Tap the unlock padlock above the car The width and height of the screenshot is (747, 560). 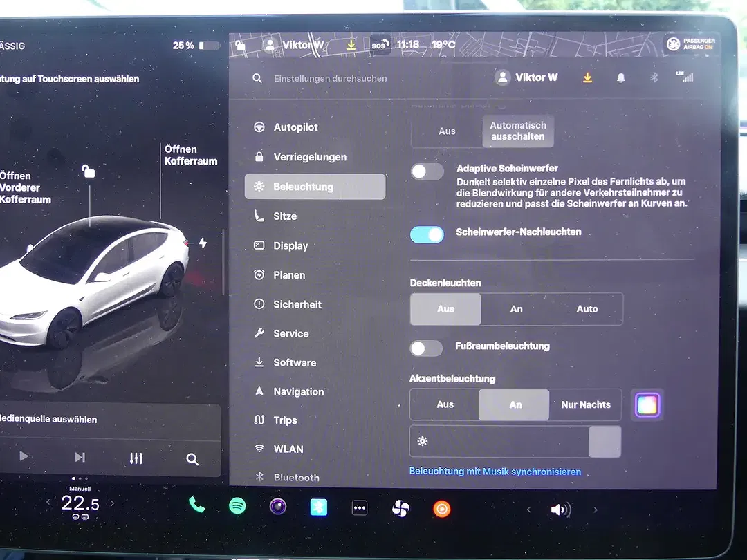[x=88, y=171]
